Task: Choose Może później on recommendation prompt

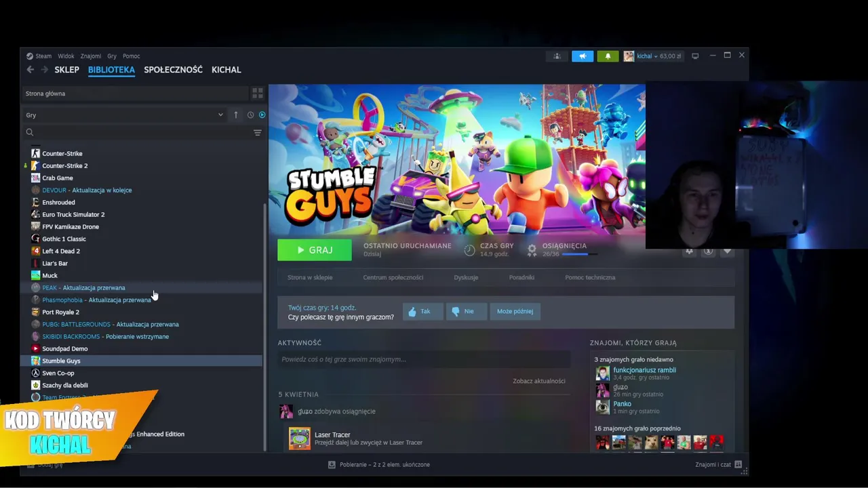Action: (x=515, y=312)
